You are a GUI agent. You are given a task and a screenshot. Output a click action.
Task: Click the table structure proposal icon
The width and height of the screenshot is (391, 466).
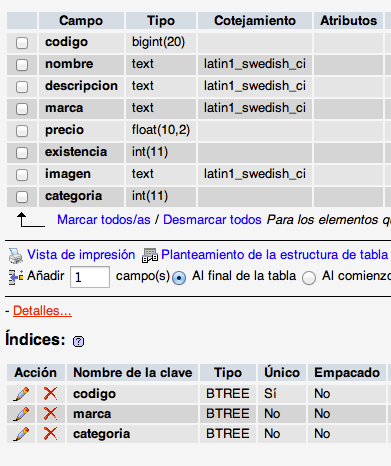tap(150, 255)
